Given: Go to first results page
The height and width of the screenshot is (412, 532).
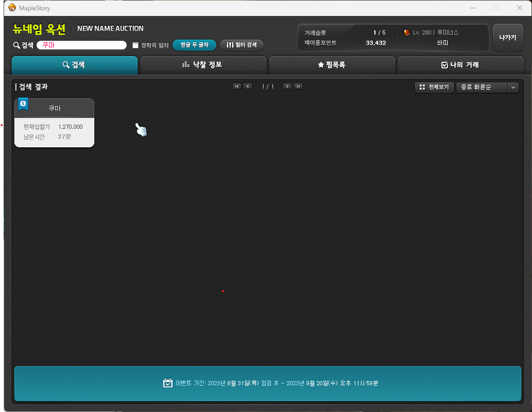Looking at the screenshot, I should tap(237, 86).
